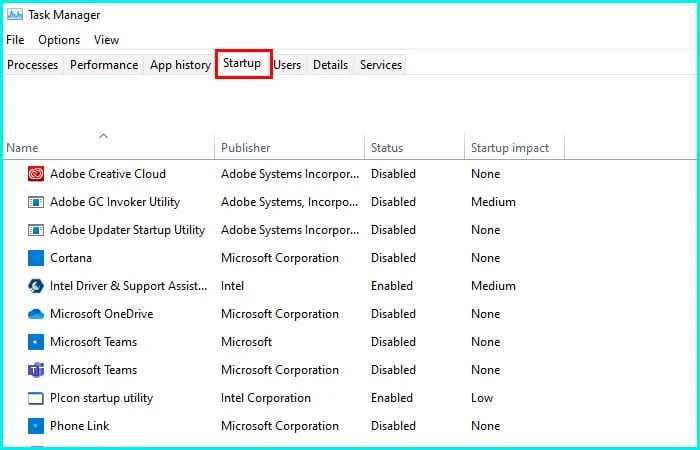The height and width of the screenshot is (450, 700).
Task: Open the View menu
Action: (x=106, y=40)
